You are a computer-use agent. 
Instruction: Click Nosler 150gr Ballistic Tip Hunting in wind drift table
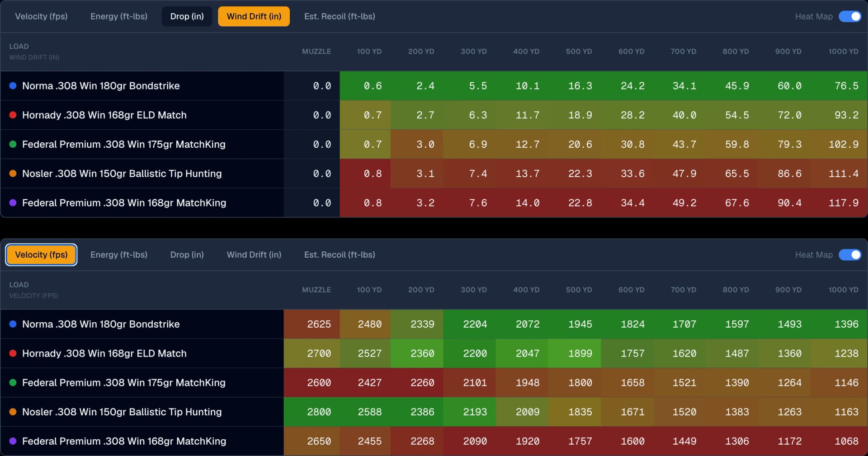pyautogui.click(x=122, y=174)
